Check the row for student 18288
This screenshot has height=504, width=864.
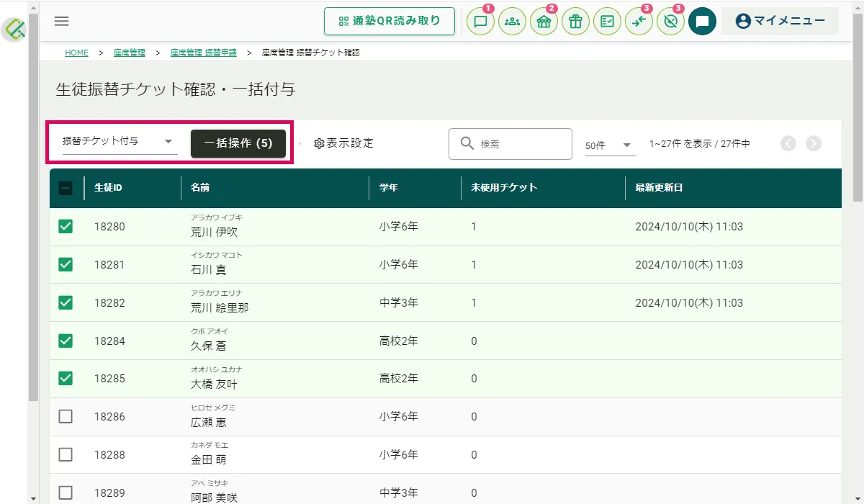tap(66, 454)
